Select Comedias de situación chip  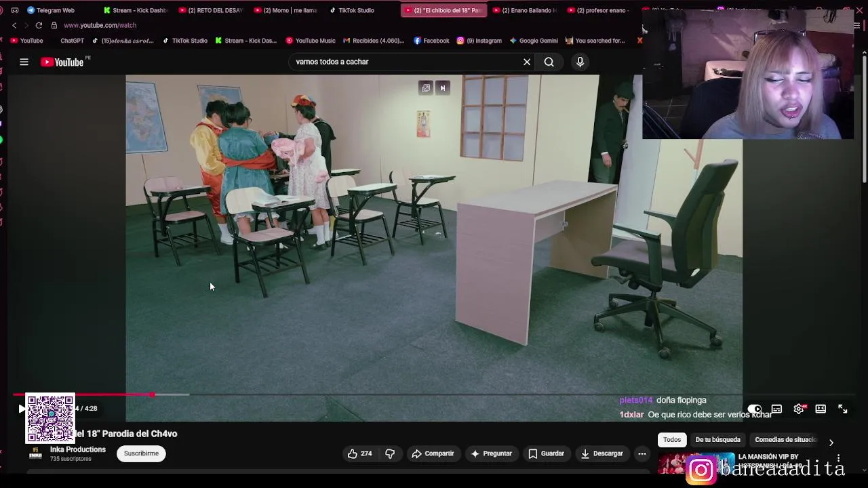tap(785, 440)
